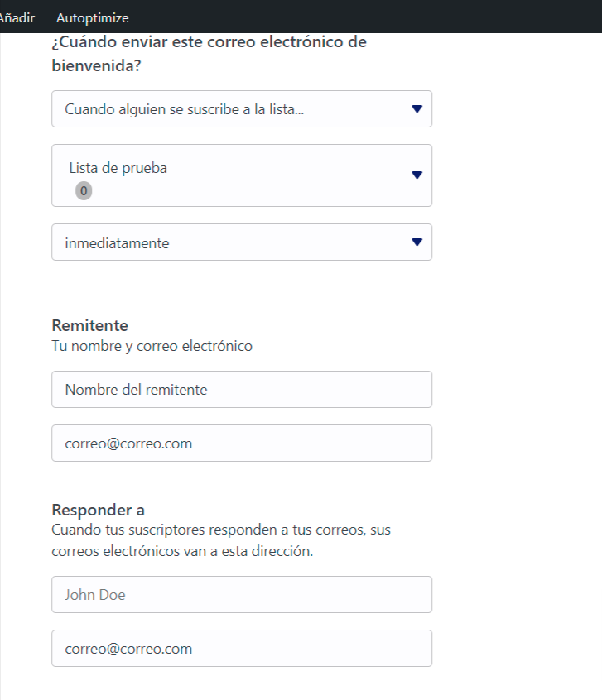Click 'Tu nombre y correo electrónico' subtitle
The width and height of the screenshot is (602, 700).
coord(152,346)
